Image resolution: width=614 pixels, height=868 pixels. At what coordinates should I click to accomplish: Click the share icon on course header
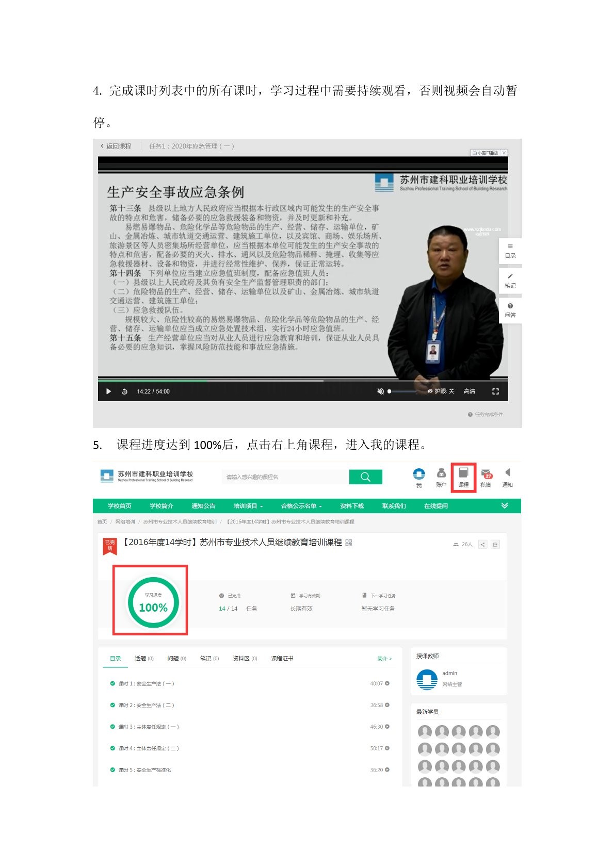coord(482,545)
